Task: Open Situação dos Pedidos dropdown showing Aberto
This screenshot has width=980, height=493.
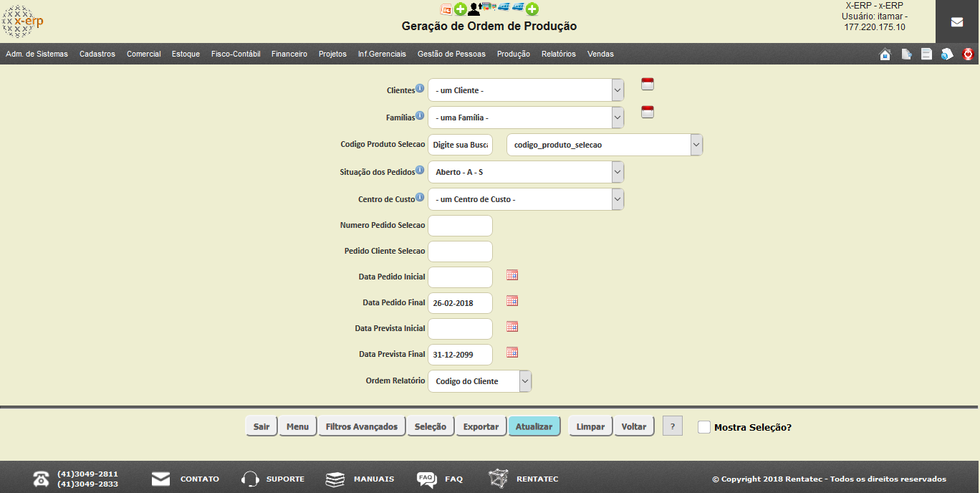Action: [x=526, y=172]
